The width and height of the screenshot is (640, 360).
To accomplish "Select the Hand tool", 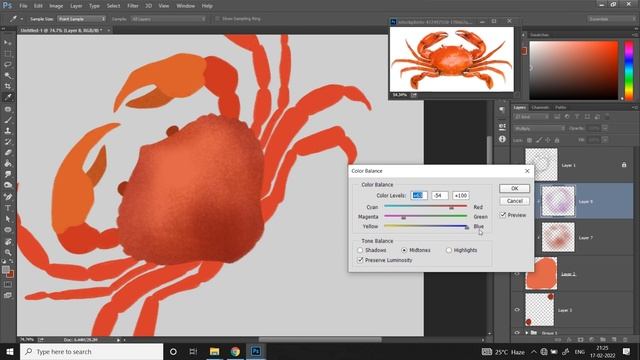I will pyautogui.click(x=8, y=242).
